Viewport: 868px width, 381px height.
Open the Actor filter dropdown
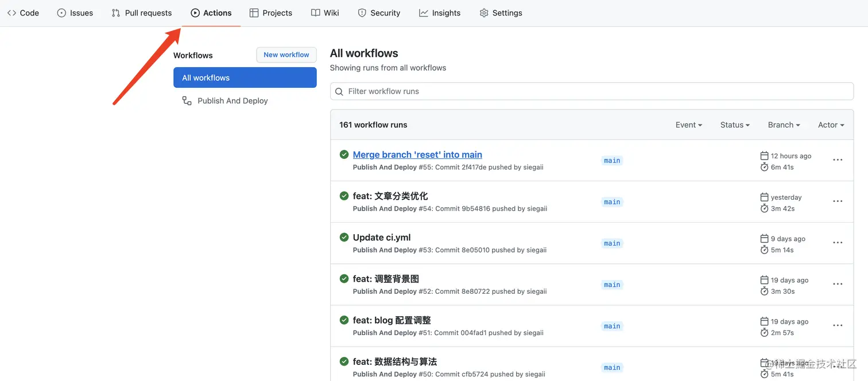point(831,125)
